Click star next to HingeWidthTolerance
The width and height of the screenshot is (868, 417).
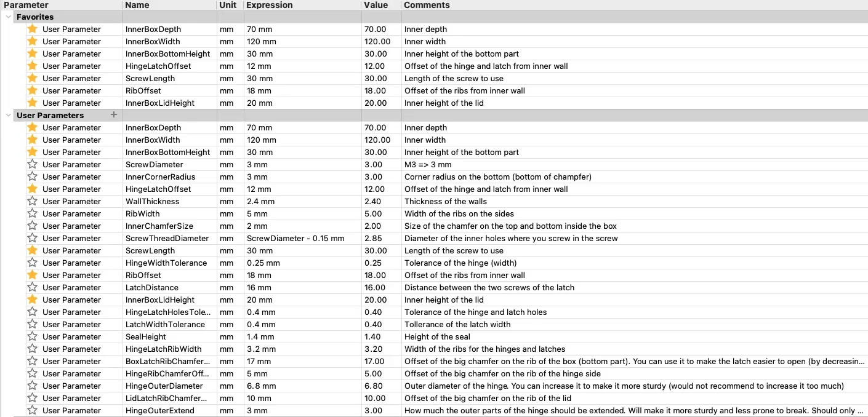point(33,263)
